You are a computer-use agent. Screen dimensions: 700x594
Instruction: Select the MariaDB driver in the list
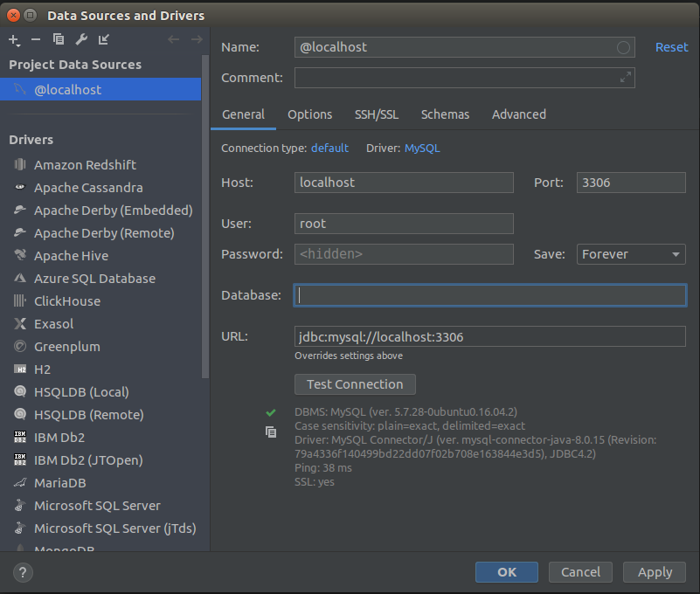point(59,483)
